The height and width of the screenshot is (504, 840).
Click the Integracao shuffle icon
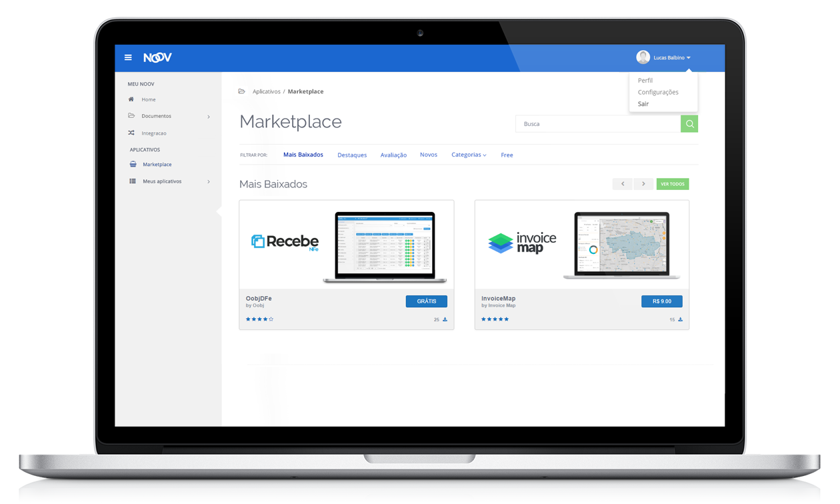(x=131, y=133)
